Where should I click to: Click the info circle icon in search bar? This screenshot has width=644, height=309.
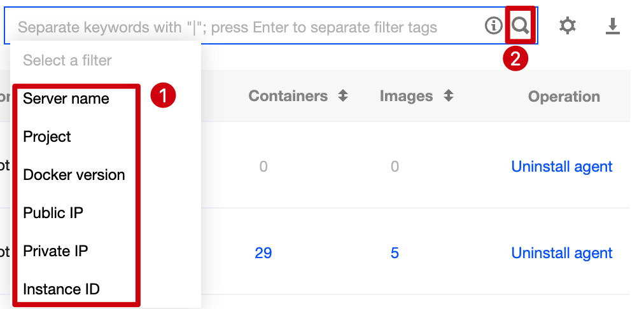click(493, 26)
